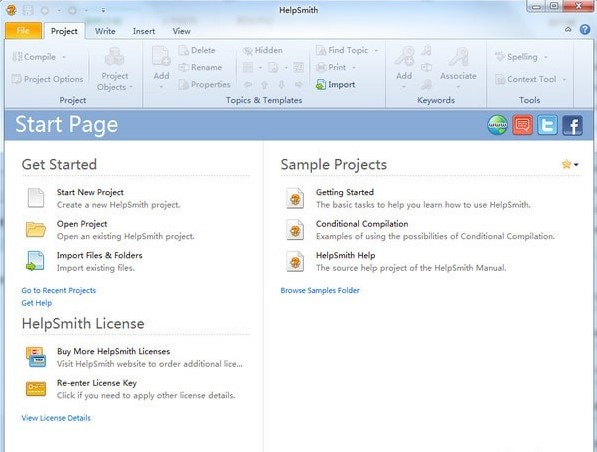
Task: Open Project Options from the ribbon
Action: 47,79
